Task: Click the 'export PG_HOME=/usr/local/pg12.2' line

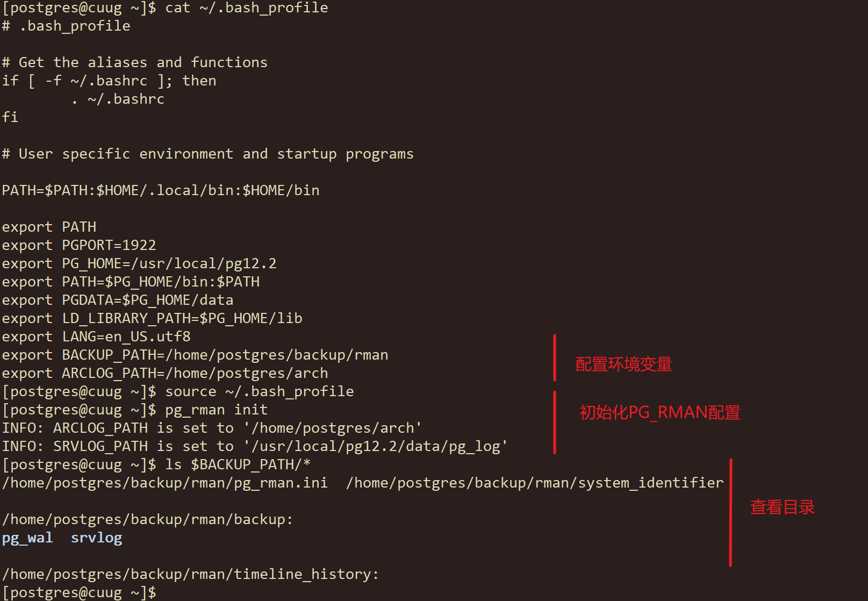Action: click(x=139, y=263)
